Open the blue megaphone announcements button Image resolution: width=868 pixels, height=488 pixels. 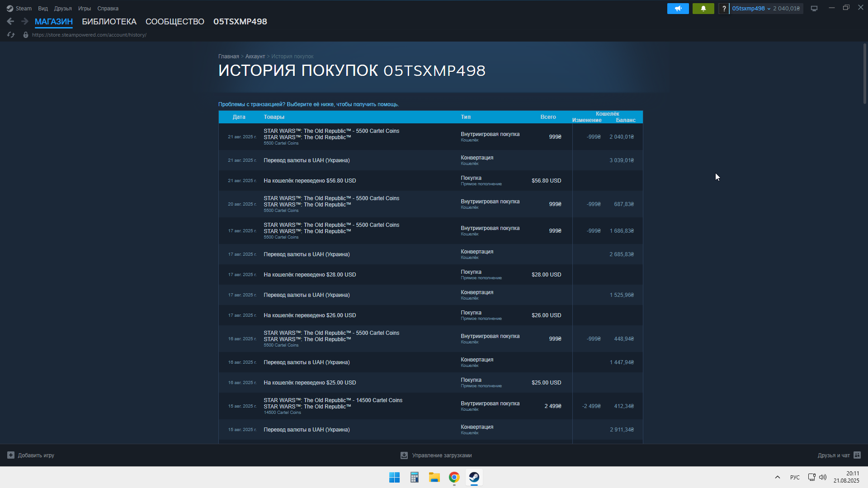[x=678, y=9]
